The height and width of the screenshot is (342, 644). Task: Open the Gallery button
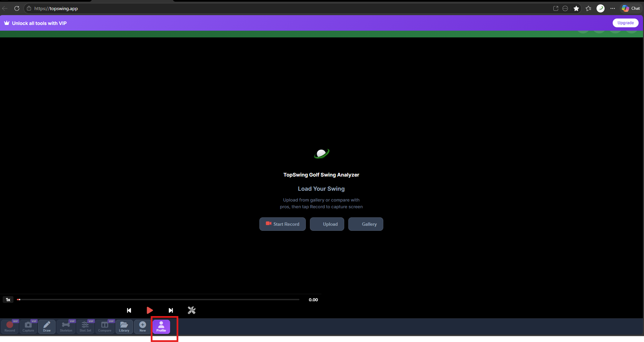(366, 224)
